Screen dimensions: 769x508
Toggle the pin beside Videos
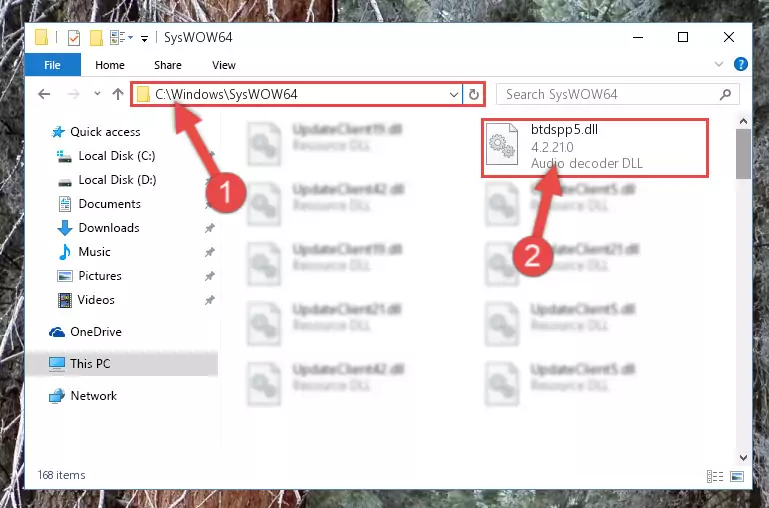point(210,300)
